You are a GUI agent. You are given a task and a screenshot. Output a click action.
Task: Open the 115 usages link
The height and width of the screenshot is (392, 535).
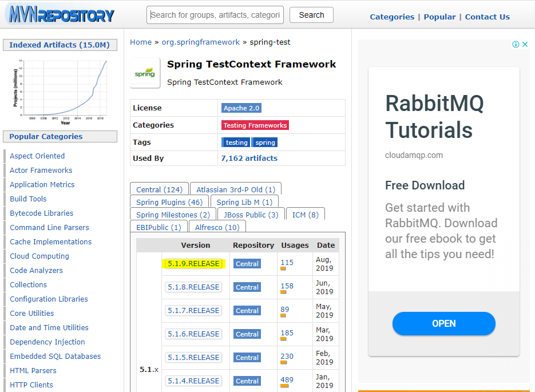point(287,262)
